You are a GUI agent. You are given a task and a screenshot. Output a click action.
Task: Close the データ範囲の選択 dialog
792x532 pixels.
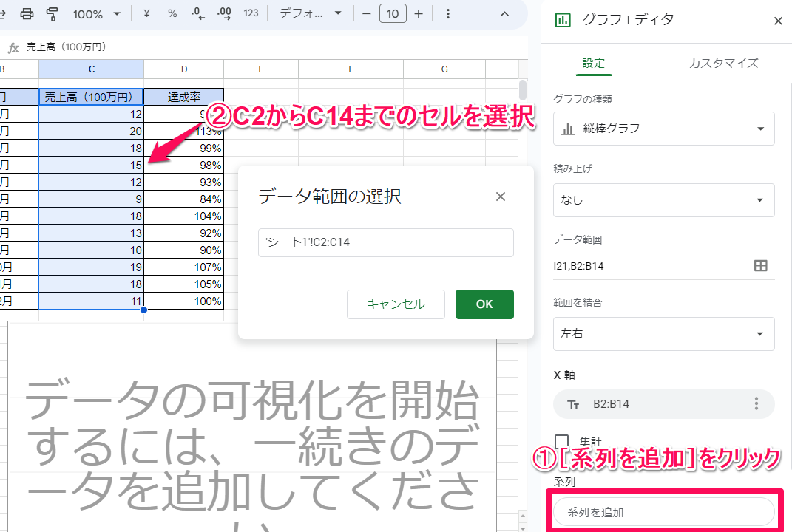point(501,197)
